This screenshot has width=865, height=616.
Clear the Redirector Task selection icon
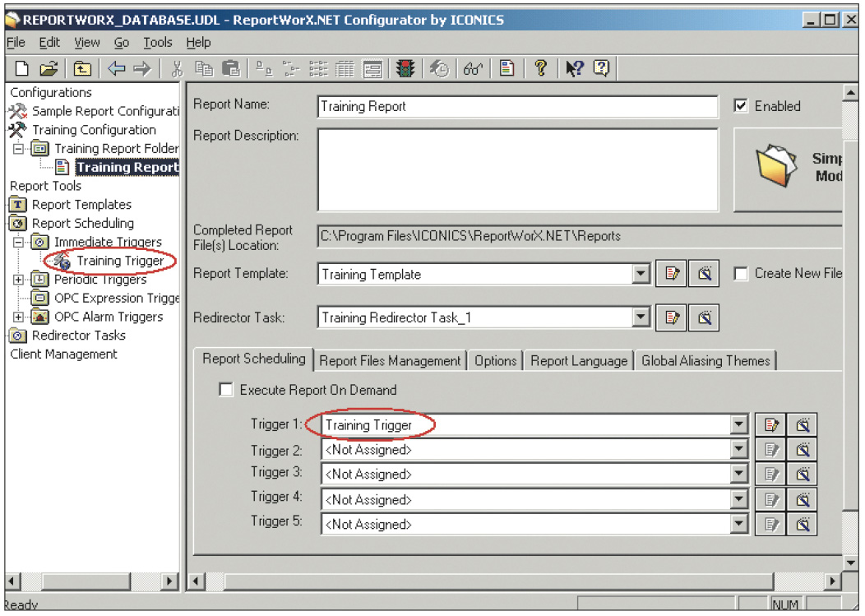coord(705,317)
